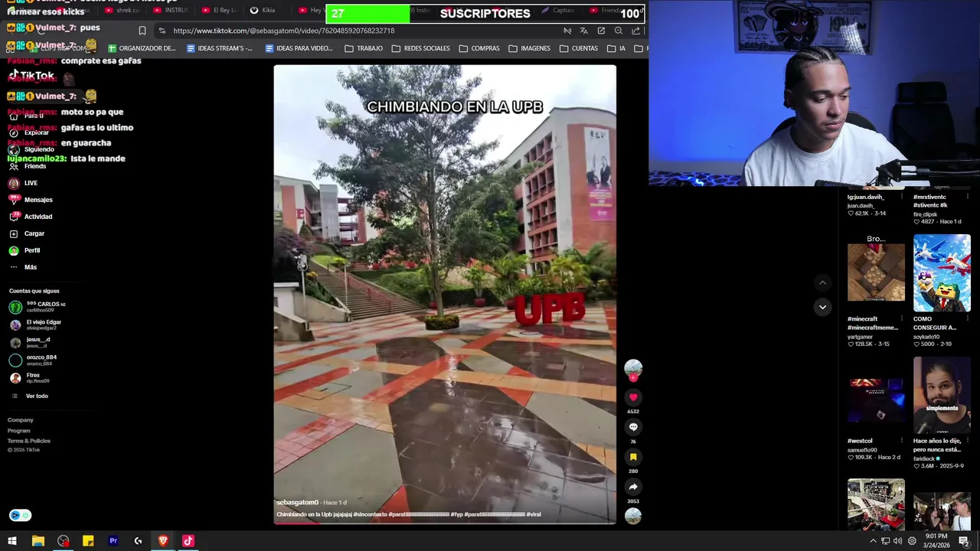Switch to the Kikia browser tab
The image size is (980, 551).
(263, 11)
